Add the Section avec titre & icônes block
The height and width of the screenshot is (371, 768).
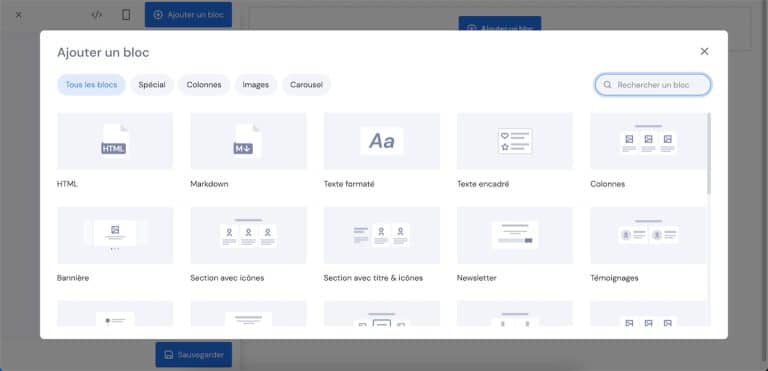(382, 235)
